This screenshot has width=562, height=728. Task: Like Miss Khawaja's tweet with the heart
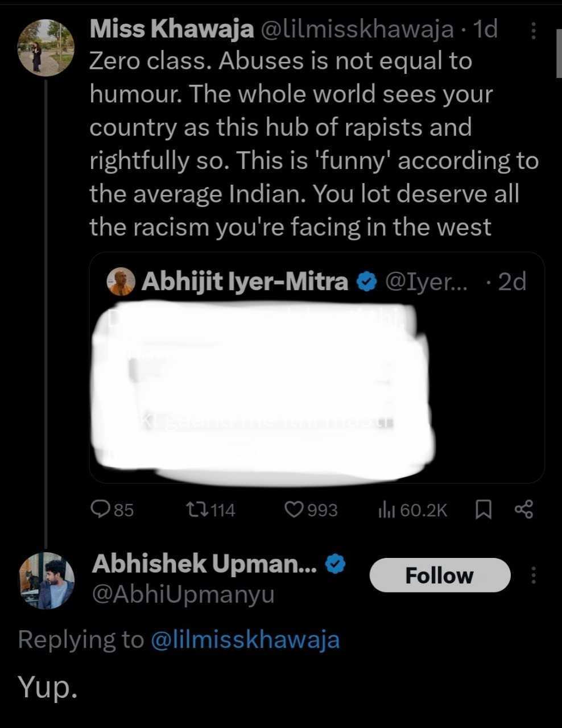pos(294,510)
